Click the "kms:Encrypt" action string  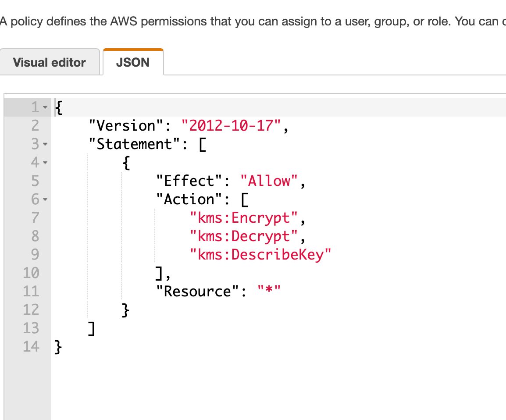[x=244, y=218]
